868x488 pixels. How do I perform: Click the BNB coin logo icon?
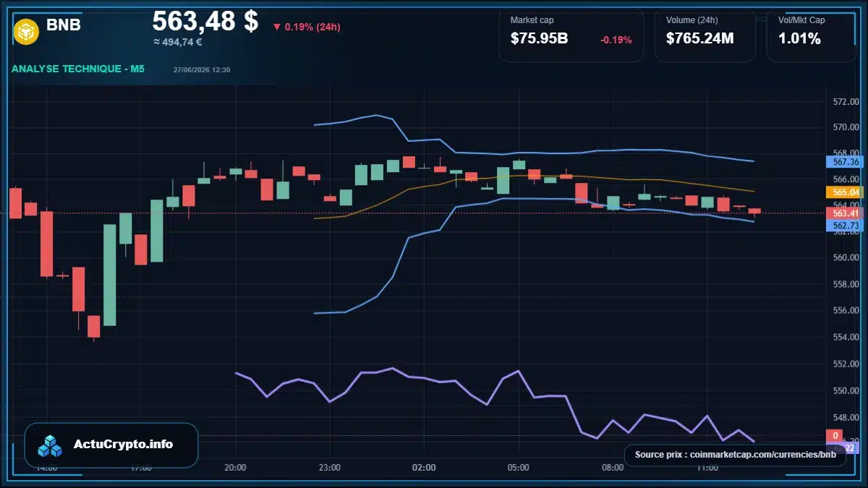[26, 32]
